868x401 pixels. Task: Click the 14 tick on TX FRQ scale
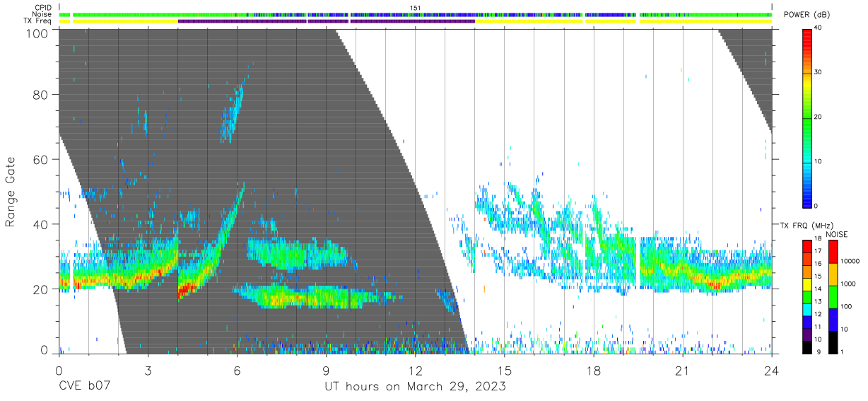[819, 289]
